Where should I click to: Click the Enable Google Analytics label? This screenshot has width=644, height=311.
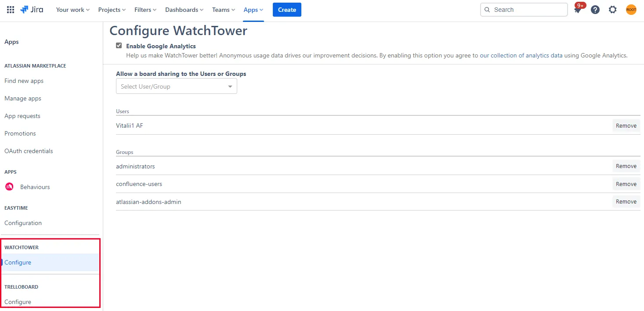pos(161,46)
